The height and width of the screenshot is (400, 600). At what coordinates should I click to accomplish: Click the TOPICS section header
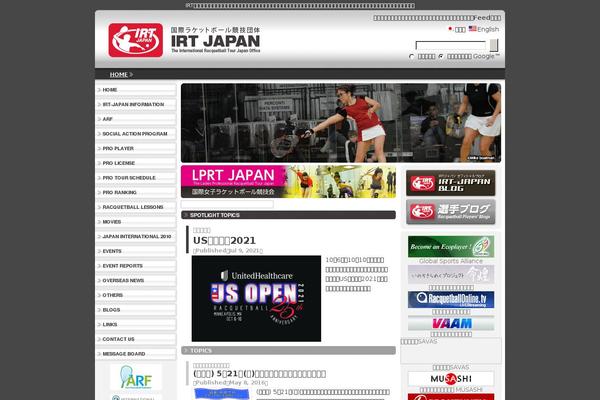(288, 351)
